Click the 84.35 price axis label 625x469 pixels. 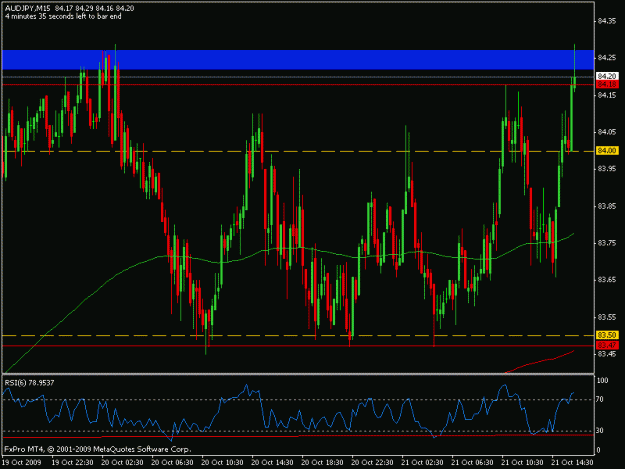tap(607, 21)
